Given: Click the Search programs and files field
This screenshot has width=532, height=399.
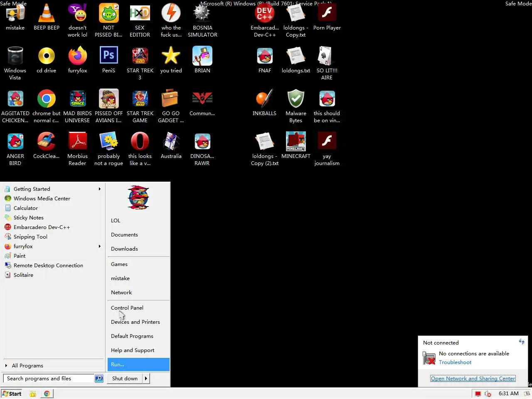Looking at the screenshot, I should 49,378.
